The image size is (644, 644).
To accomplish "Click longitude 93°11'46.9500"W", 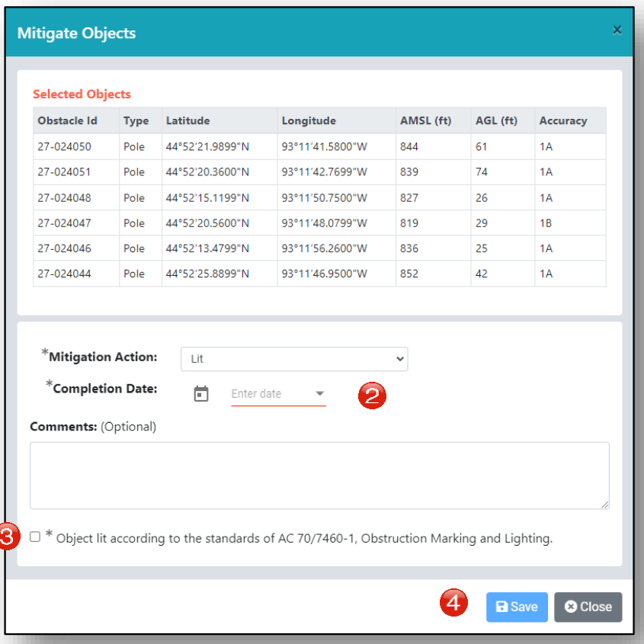I will 324,274.
